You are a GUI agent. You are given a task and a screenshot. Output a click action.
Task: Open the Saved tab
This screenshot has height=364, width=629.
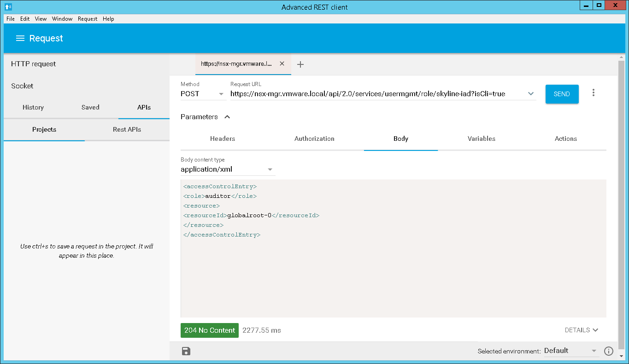click(x=90, y=107)
